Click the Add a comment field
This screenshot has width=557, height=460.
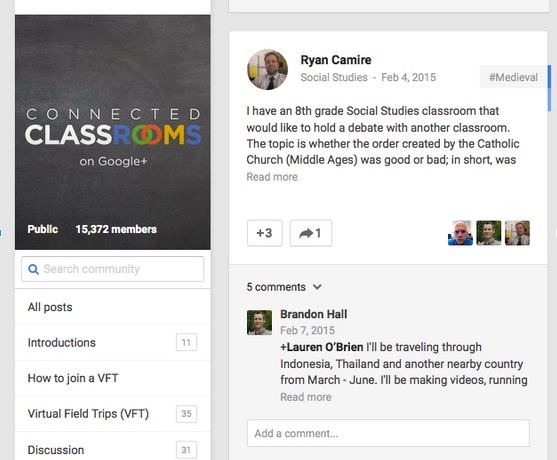click(388, 433)
